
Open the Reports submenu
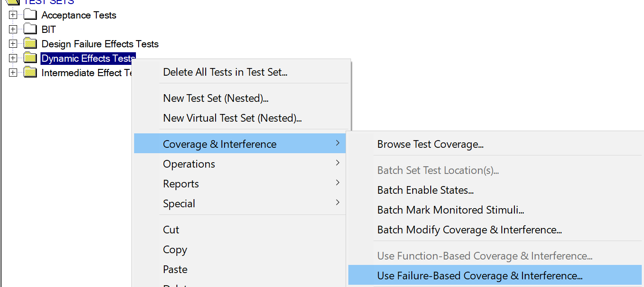click(x=181, y=184)
